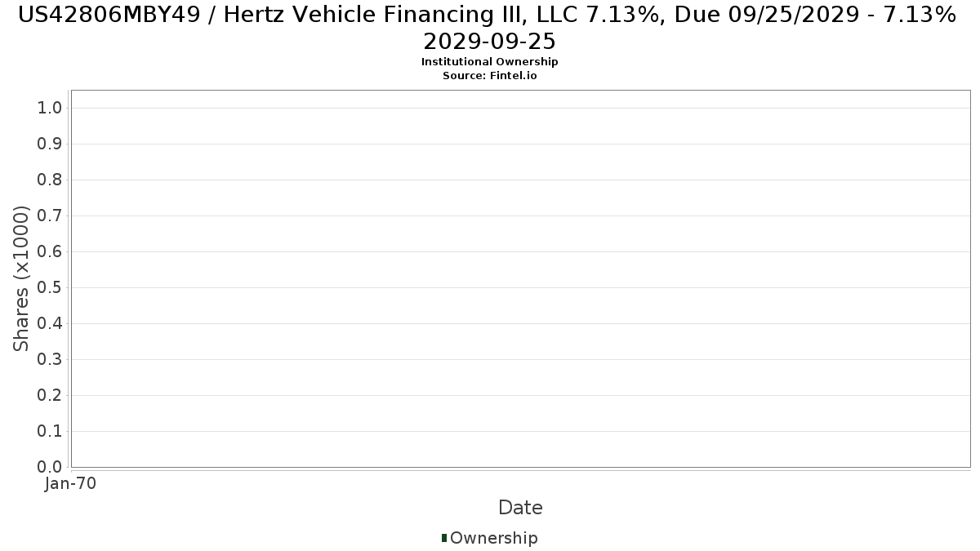Open the Source: Fintel.io text
This screenshot has width=980, height=551.
tap(490, 75)
